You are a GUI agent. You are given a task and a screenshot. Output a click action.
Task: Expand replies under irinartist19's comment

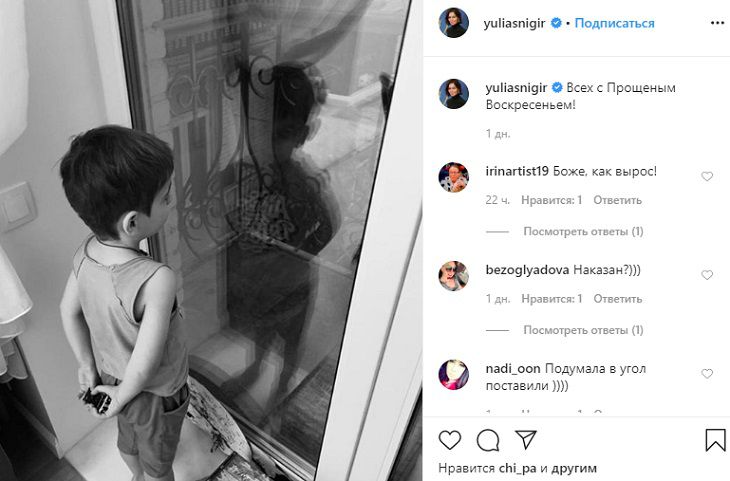[x=583, y=231]
